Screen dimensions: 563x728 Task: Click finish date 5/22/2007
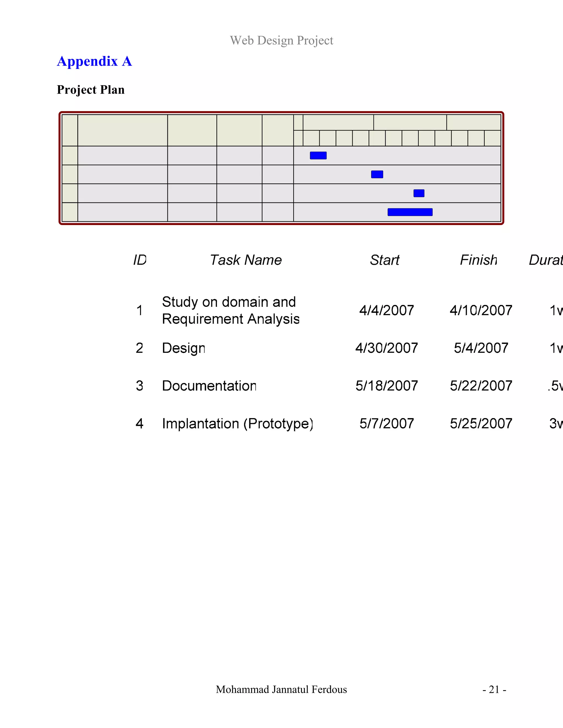pos(481,386)
